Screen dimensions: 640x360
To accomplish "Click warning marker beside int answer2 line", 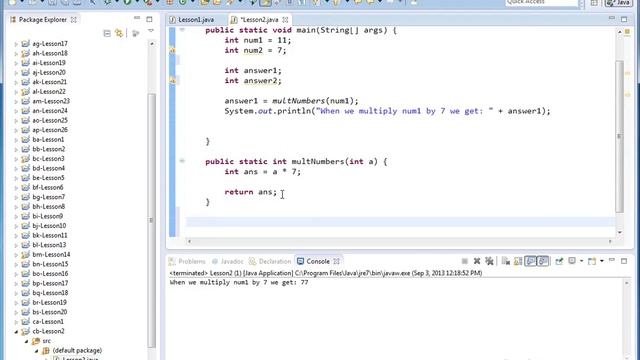I will (172, 80).
